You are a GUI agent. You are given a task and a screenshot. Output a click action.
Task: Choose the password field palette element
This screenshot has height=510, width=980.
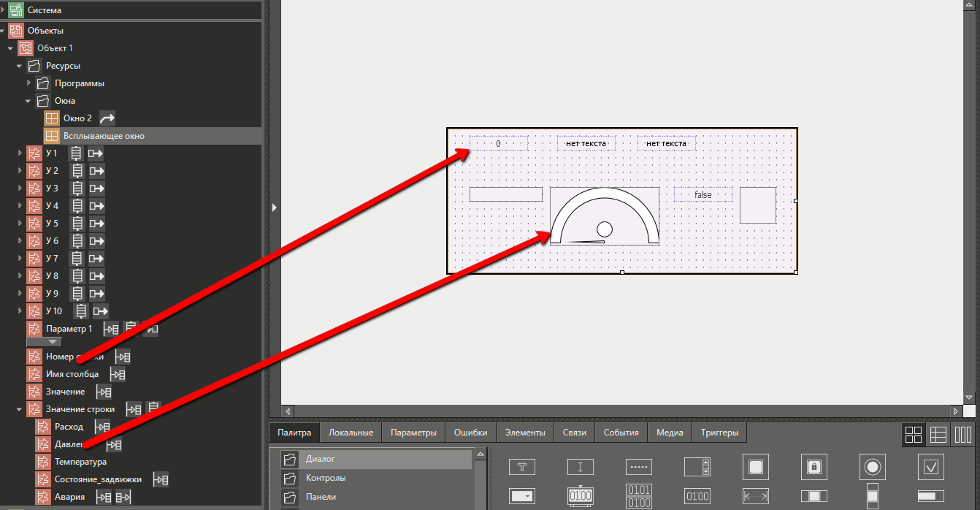tap(638, 467)
